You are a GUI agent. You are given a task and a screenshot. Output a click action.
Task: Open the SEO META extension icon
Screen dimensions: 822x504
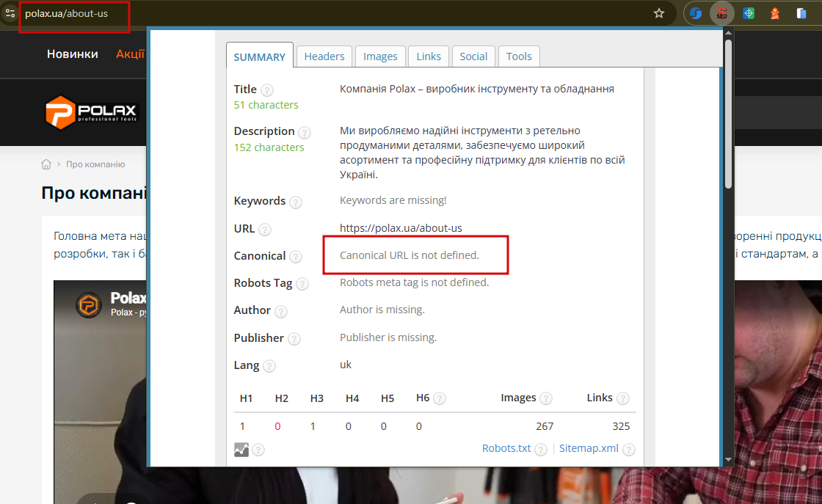[x=722, y=14]
